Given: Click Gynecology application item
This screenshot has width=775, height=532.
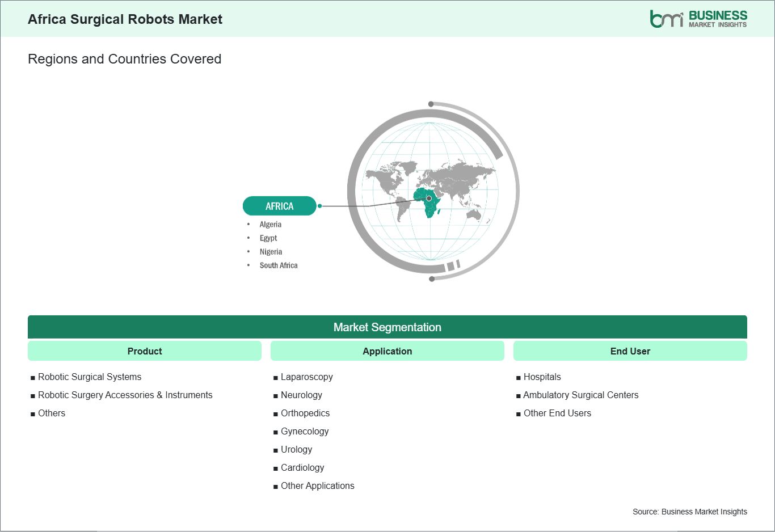Looking at the screenshot, I should (x=305, y=432).
